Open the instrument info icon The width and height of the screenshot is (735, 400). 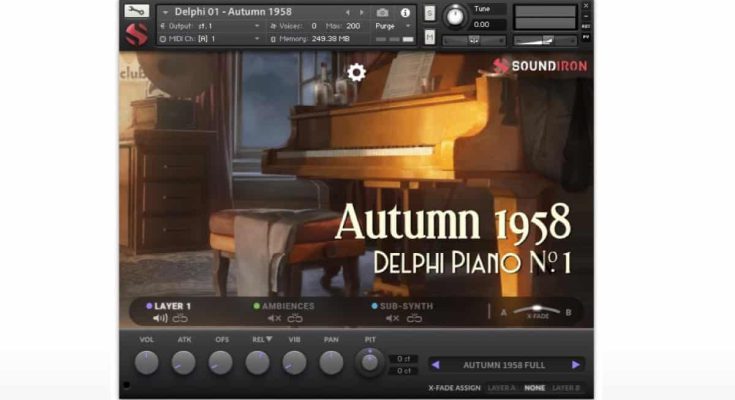pyautogui.click(x=405, y=12)
